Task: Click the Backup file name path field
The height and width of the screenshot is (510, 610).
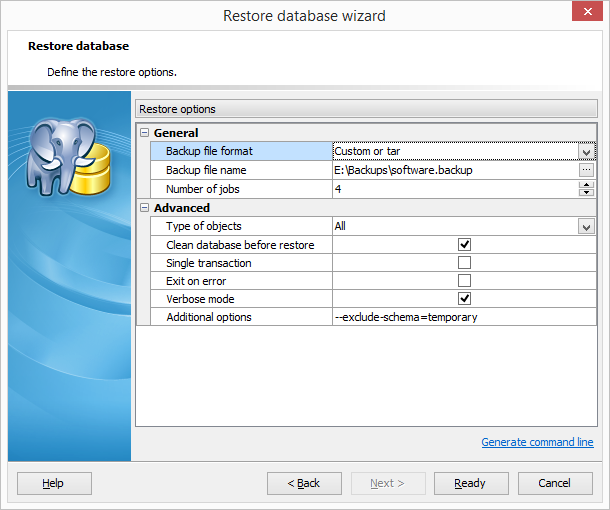Action: pyautogui.click(x=454, y=171)
